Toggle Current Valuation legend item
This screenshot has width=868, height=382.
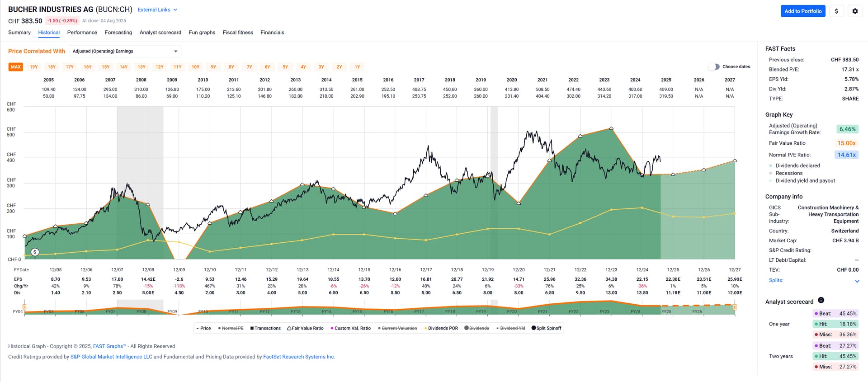[397, 328]
